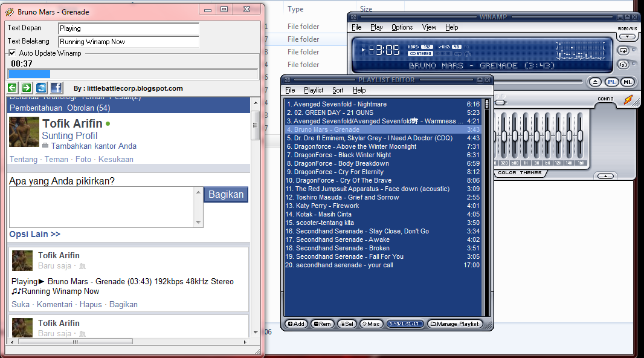
Task: Open Playlist Editor Help menu
Action: [x=359, y=90]
